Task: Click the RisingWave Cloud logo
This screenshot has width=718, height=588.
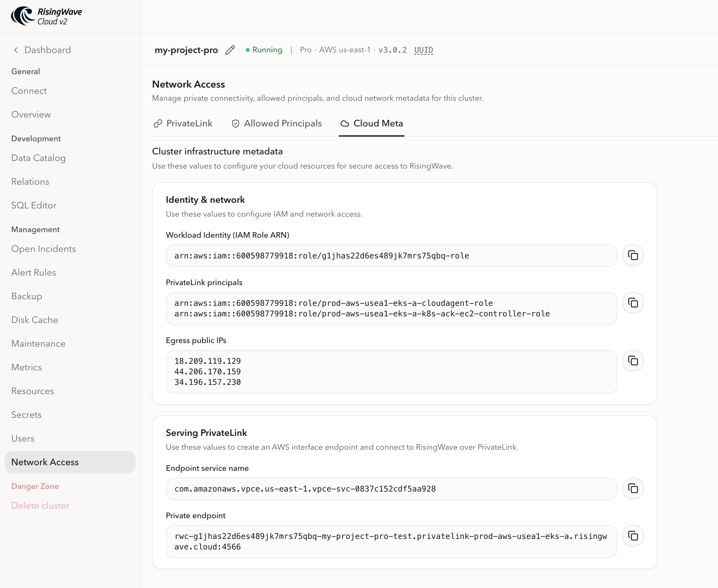Action: 46,16
